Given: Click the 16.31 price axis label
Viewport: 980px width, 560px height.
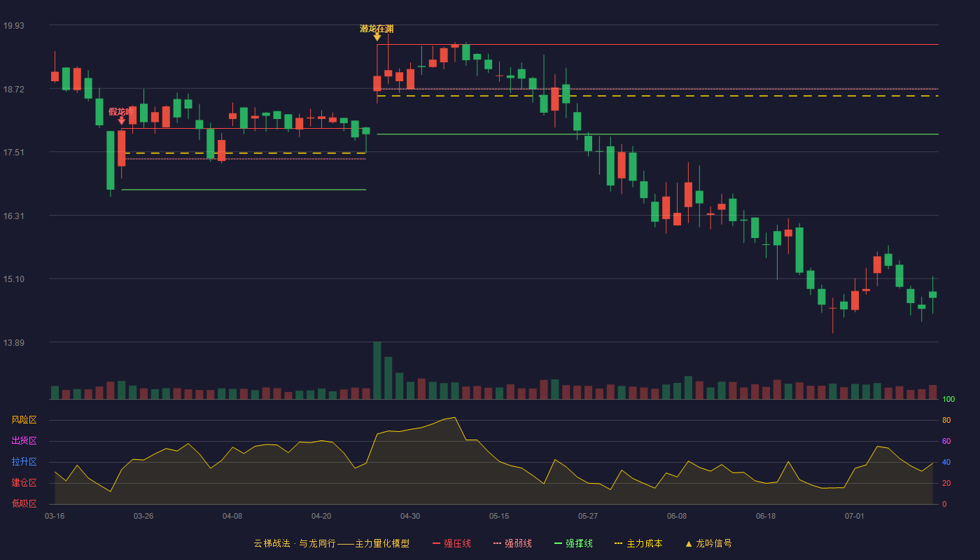Looking at the screenshot, I should click(x=13, y=216).
